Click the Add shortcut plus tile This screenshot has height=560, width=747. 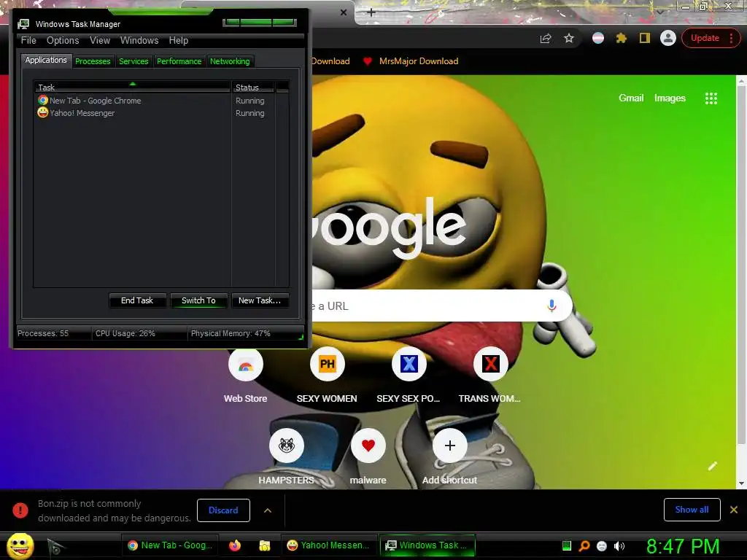449,446
